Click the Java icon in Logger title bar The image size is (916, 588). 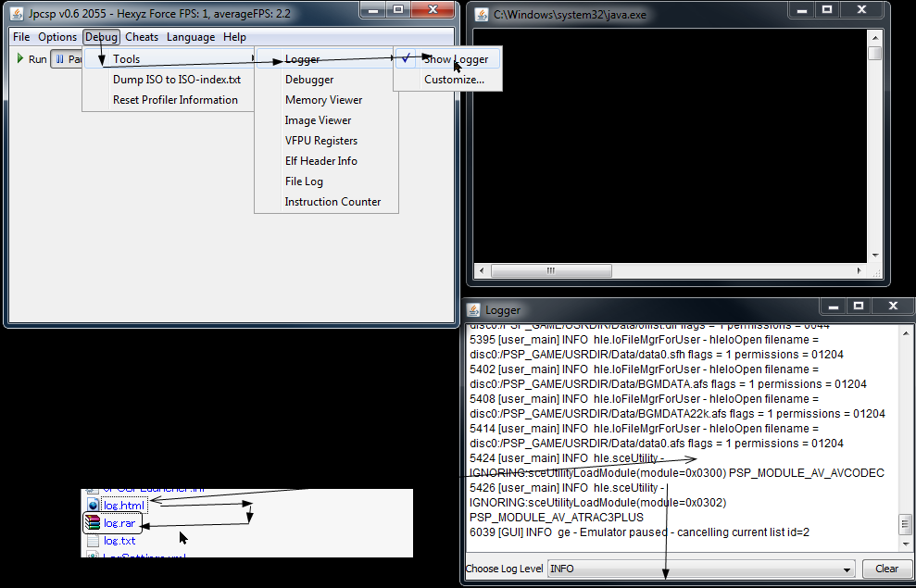point(474,309)
